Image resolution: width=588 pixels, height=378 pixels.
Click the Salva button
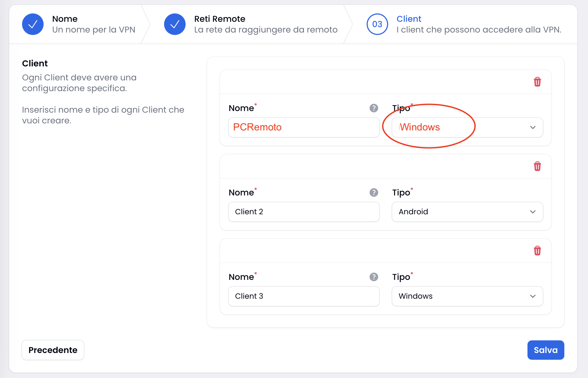click(546, 350)
